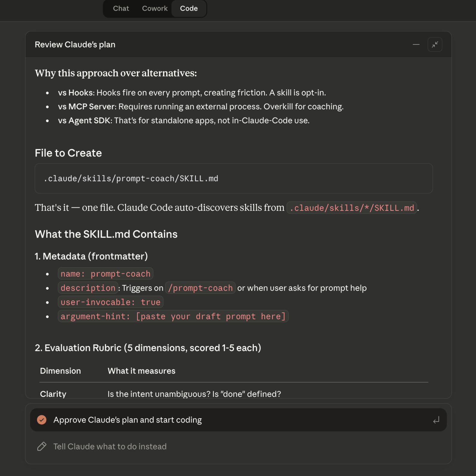The width and height of the screenshot is (476, 476).
Task: Click the 'argument-hint' code tag
Action: 173,316
